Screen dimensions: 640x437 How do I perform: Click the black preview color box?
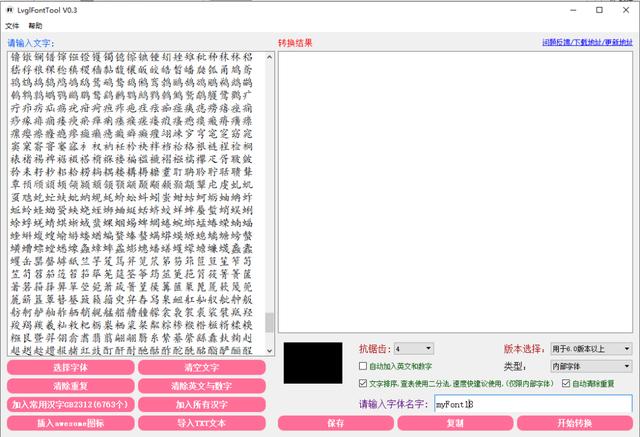[313, 363]
